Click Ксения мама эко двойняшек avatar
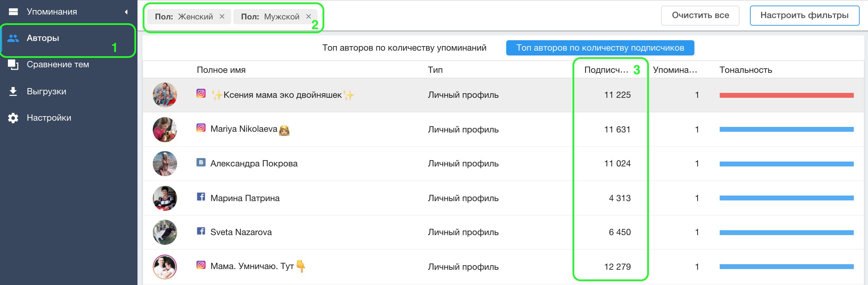The width and height of the screenshot is (868, 285). tap(165, 95)
